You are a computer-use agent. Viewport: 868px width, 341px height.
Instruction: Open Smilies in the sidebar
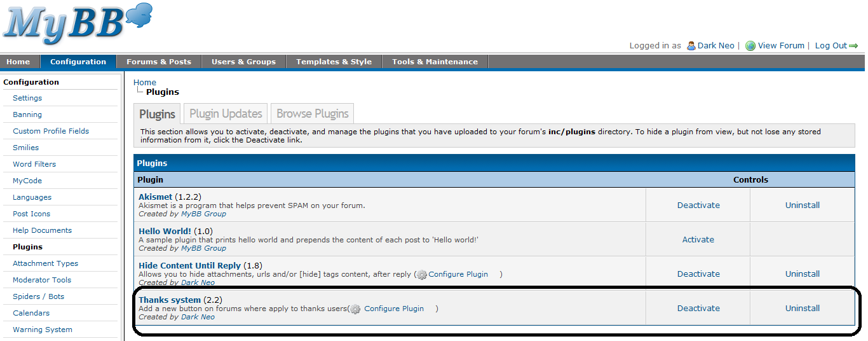click(26, 148)
